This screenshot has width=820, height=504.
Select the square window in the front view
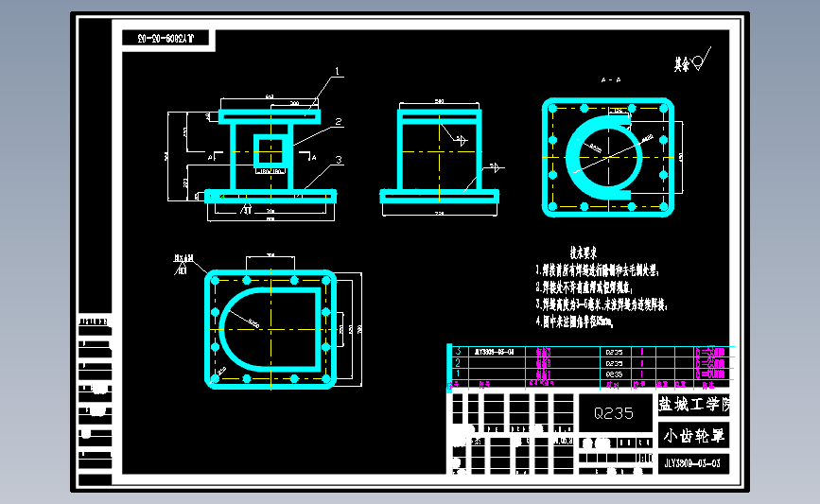270,150
